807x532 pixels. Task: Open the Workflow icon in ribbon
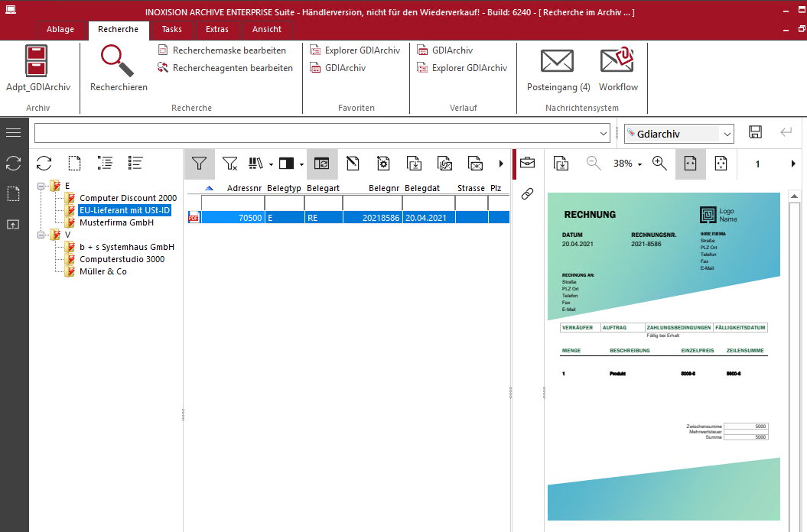click(x=617, y=61)
